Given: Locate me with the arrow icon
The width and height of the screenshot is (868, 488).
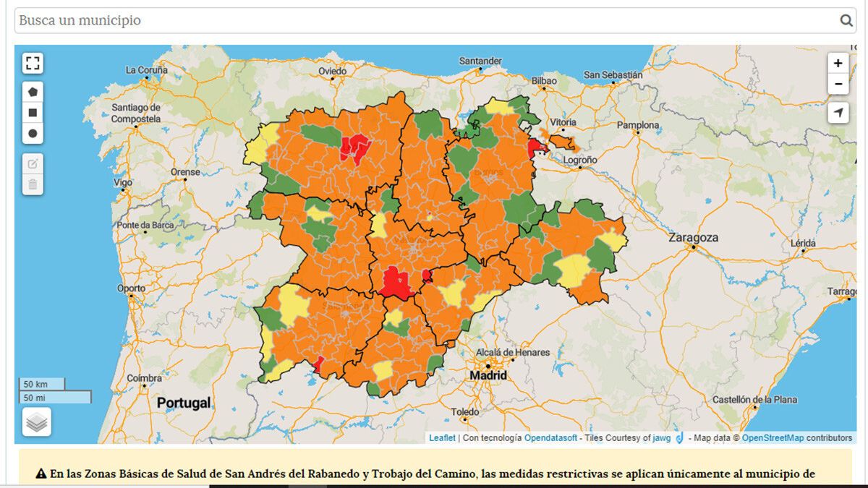Looking at the screenshot, I should coord(838,113).
